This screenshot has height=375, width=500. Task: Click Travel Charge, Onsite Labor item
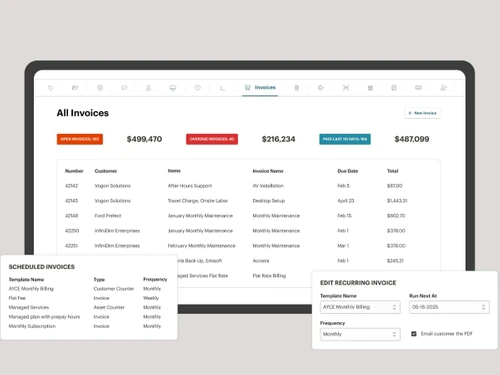[x=198, y=201]
